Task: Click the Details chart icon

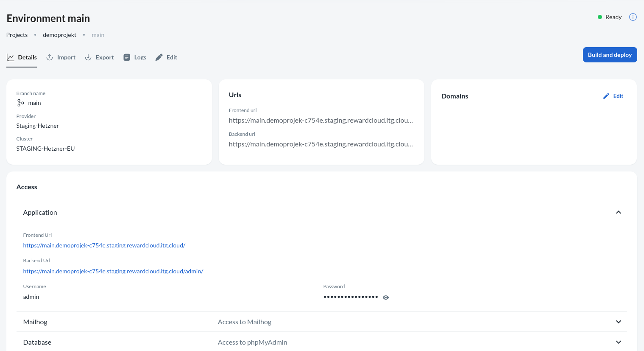Action: 11,57
